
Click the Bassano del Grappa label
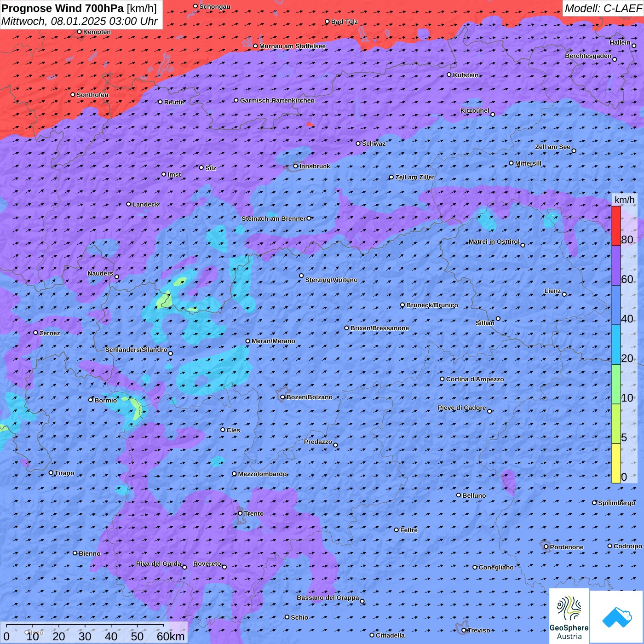tap(328, 598)
